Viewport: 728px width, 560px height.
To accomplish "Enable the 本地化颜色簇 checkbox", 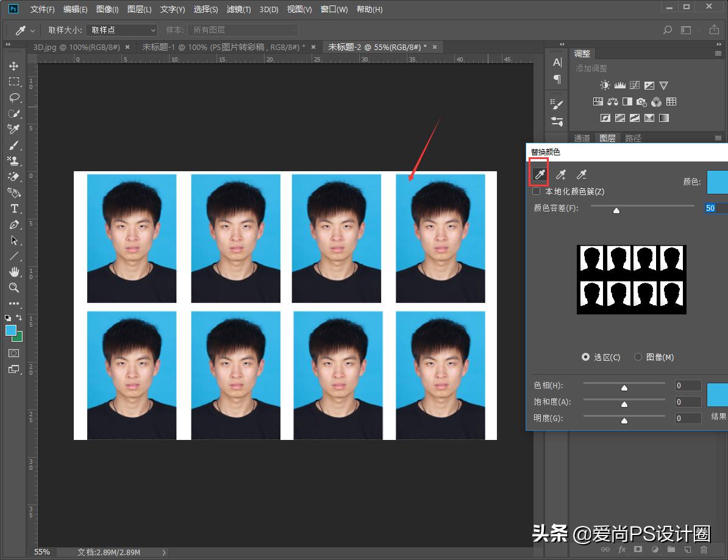I will click(x=537, y=191).
